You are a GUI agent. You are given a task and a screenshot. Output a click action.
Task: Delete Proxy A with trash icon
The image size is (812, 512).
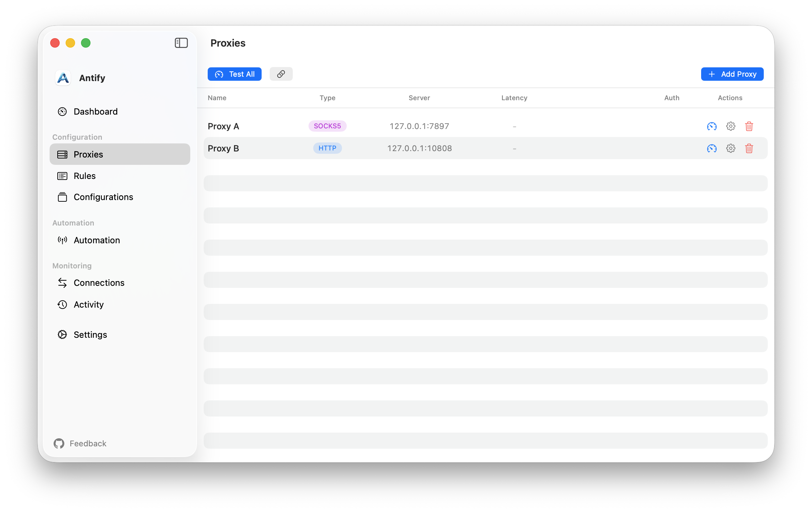749,126
